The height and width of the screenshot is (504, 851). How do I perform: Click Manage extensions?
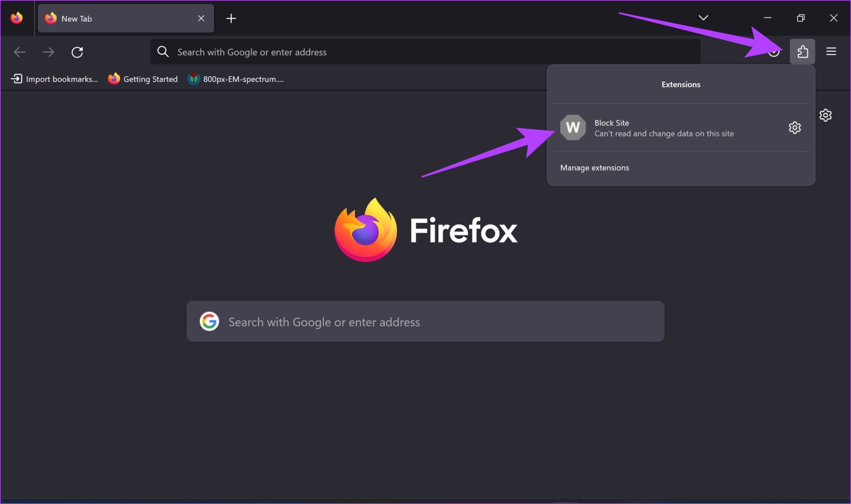coord(594,168)
